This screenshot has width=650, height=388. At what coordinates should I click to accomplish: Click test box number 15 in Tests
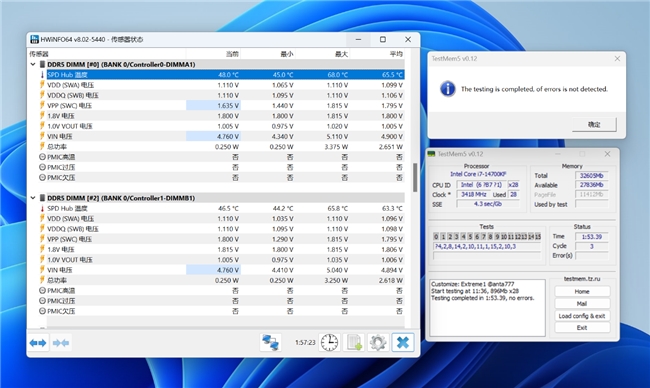pyautogui.click(x=538, y=237)
